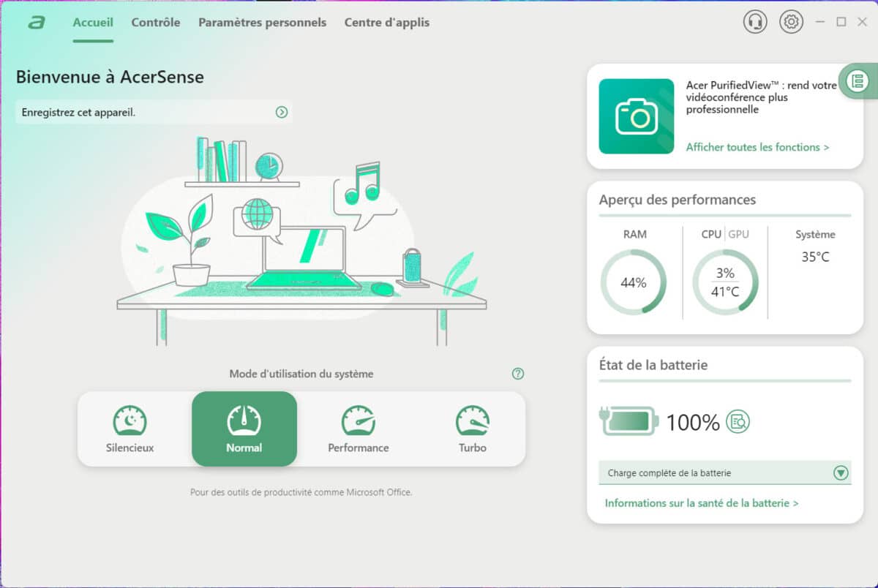
Task: Click the PurifiedView camera icon
Action: (x=637, y=116)
